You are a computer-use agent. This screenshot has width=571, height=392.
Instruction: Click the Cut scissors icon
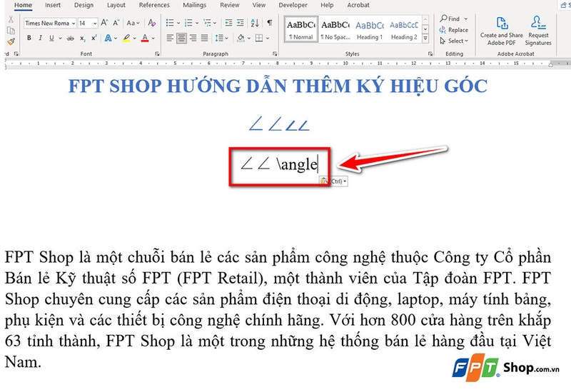[x=11, y=20]
